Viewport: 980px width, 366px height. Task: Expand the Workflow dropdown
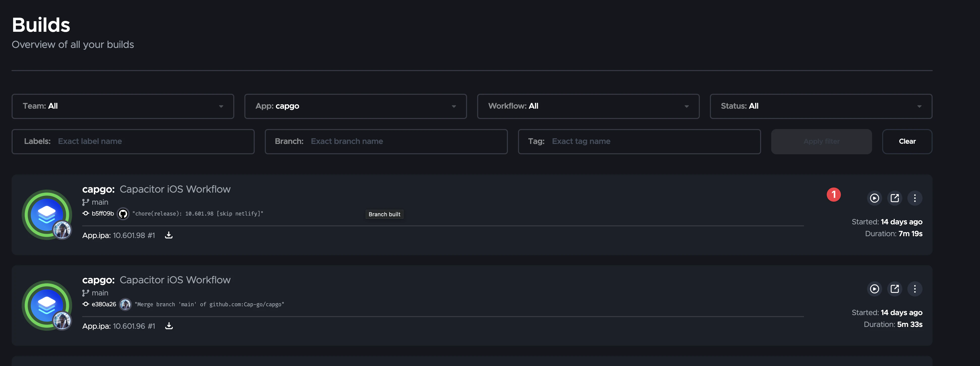(x=588, y=106)
